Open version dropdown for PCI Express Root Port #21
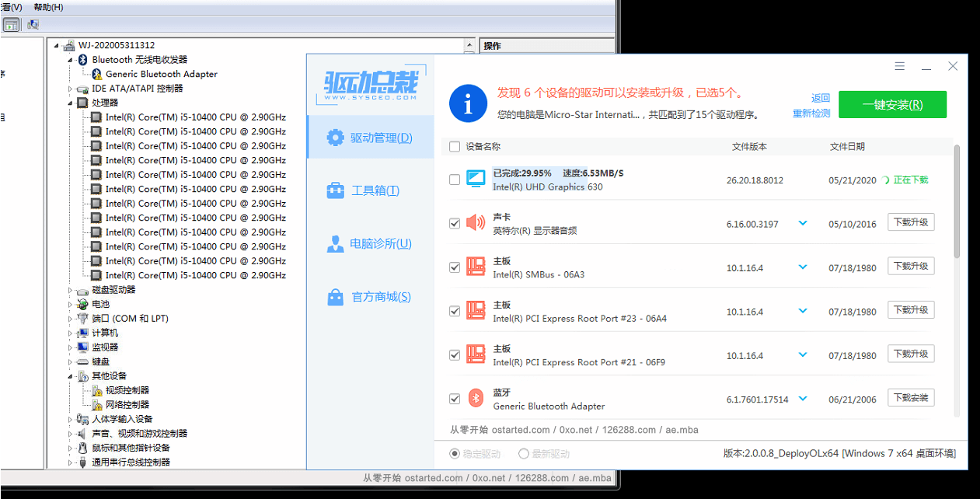The width and height of the screenshot is (980, 499). (x=803, y=354)
